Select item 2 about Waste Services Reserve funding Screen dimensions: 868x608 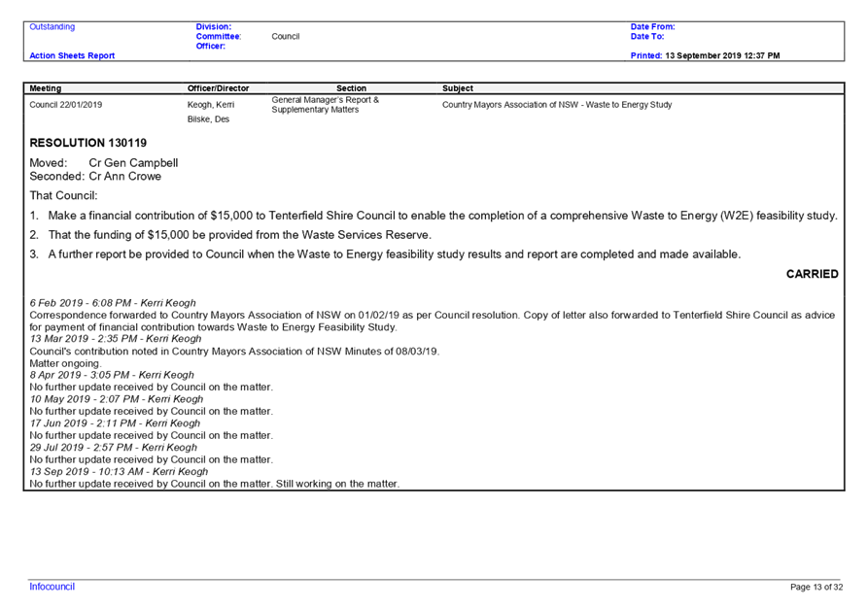click(230, 235)
